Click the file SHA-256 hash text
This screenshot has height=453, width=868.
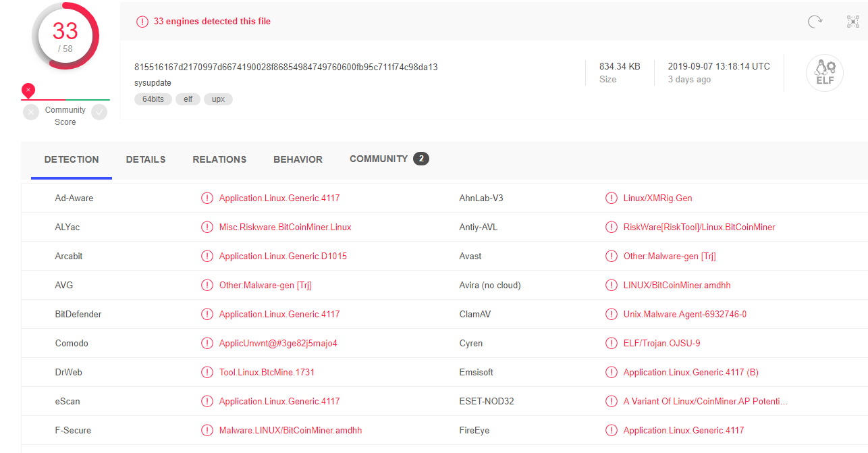(286, 67)
